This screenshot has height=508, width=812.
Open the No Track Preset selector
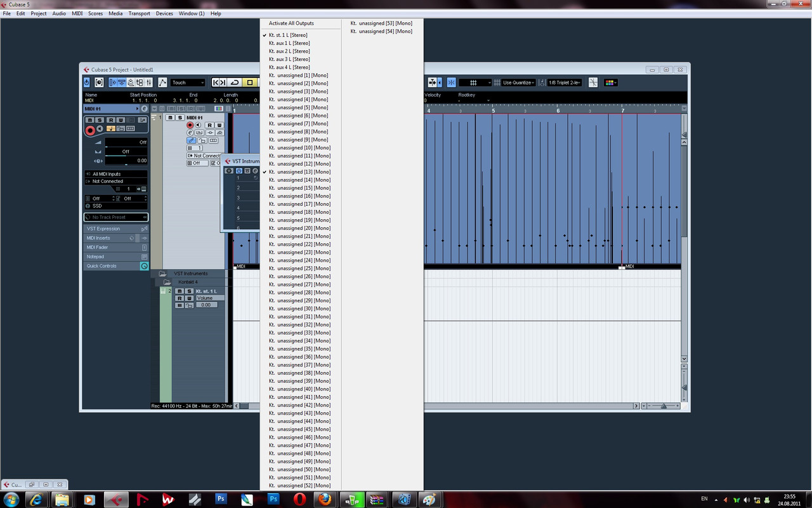click(x=116, y=217)
